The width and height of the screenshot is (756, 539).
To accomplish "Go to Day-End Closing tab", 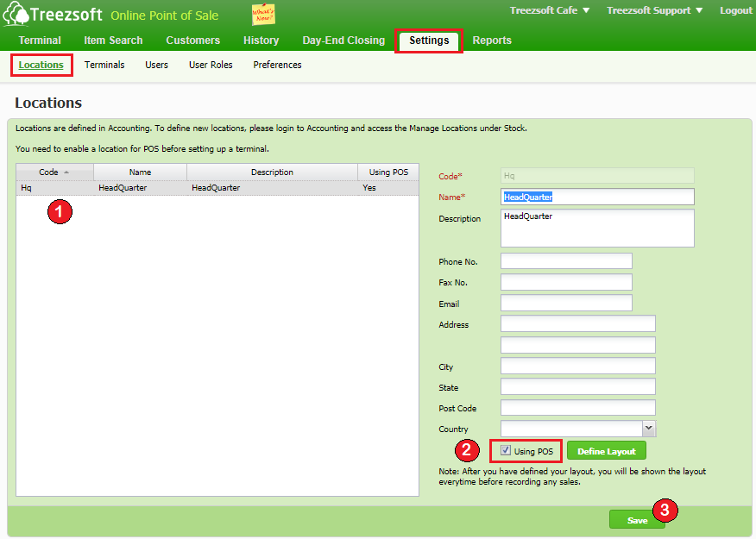I will tap(343, 41).
